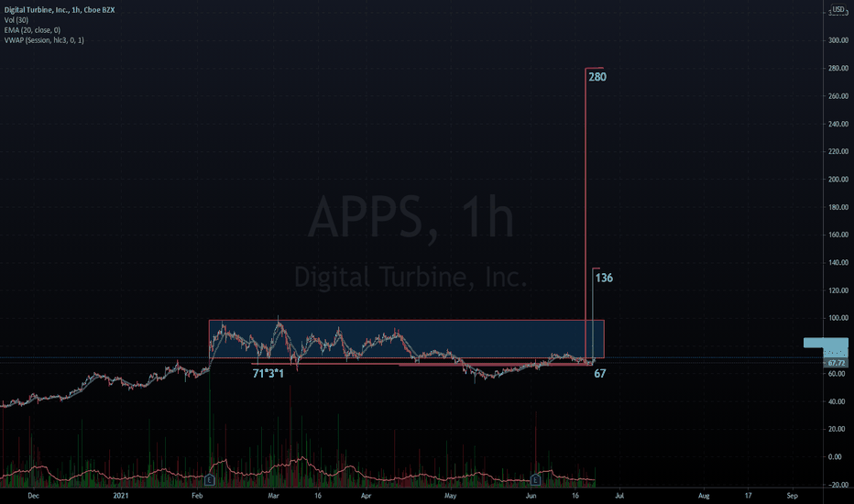This screenshot has height=504, width=854.
Task: Click the 200.00 price axis label
Action: [838, 180]
